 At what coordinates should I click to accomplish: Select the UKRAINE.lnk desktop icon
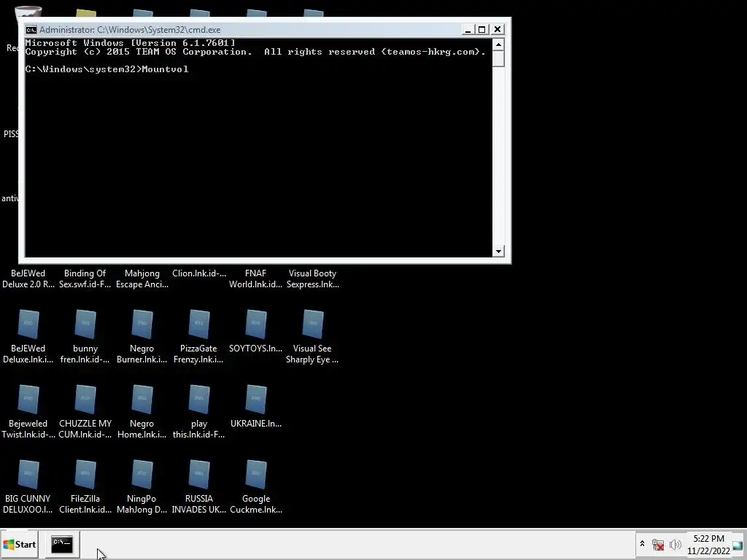256,407
